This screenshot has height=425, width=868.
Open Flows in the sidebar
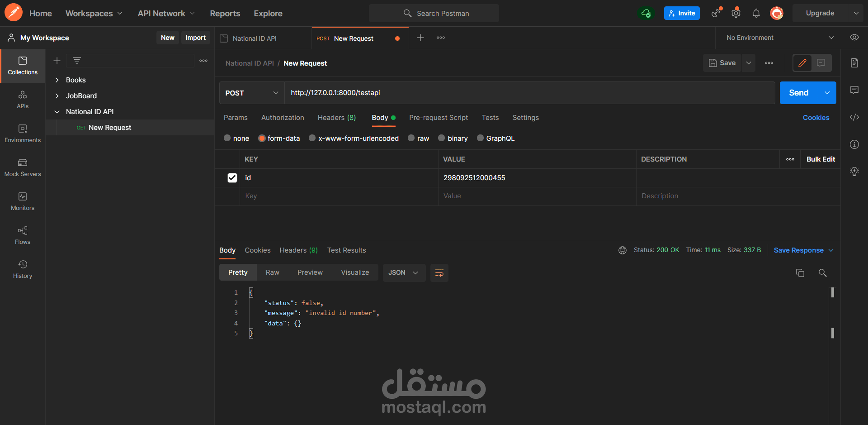(x=23, y=236)
